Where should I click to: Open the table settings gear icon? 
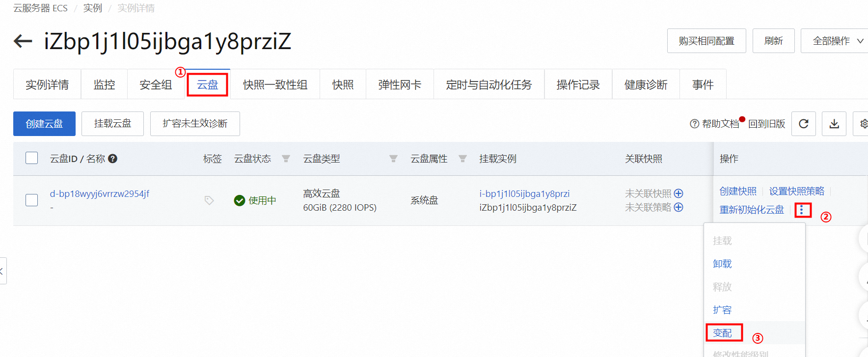tap(863, 124)
